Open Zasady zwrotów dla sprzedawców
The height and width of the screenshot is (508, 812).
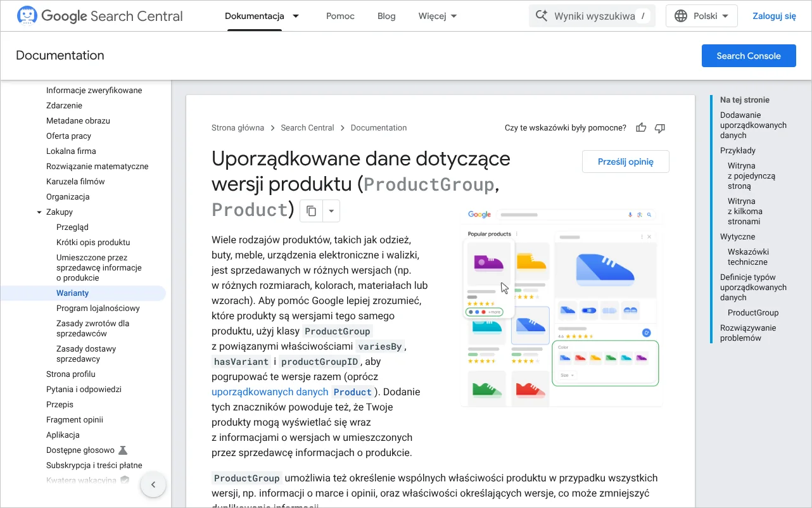coord(92,329)
